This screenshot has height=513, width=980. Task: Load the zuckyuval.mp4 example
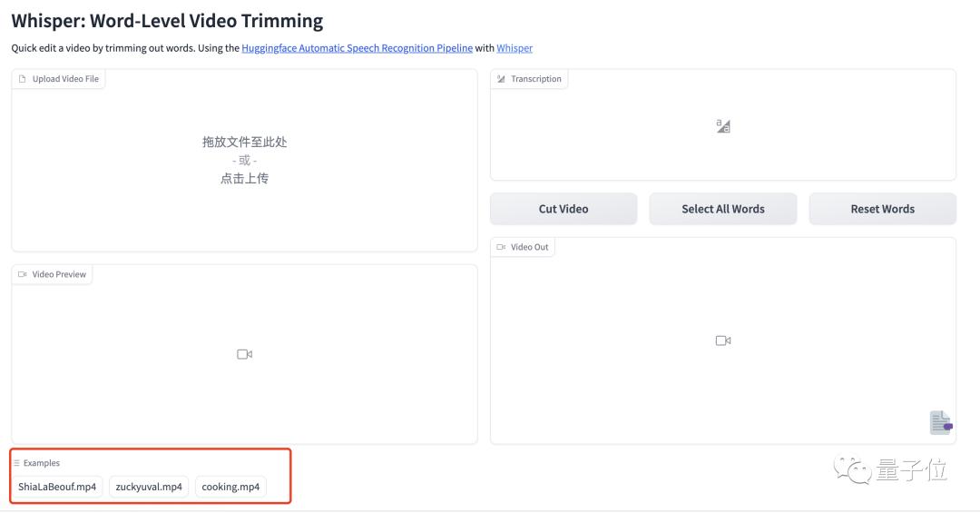point(149,487)
